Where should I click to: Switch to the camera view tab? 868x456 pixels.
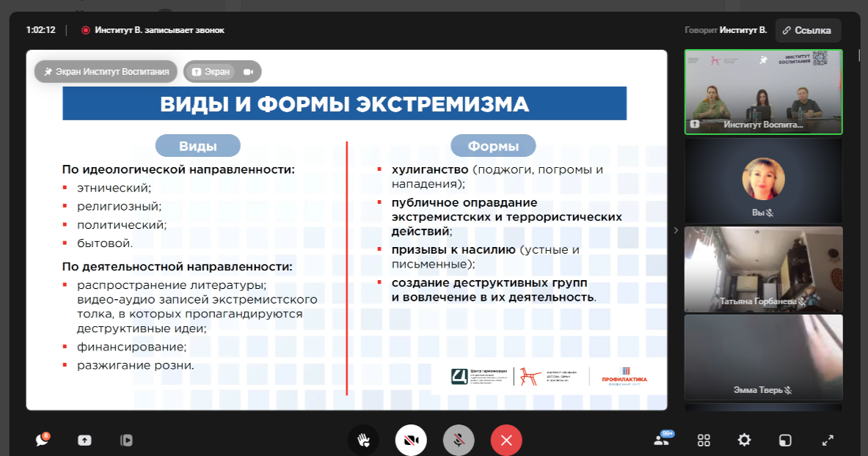248,72
